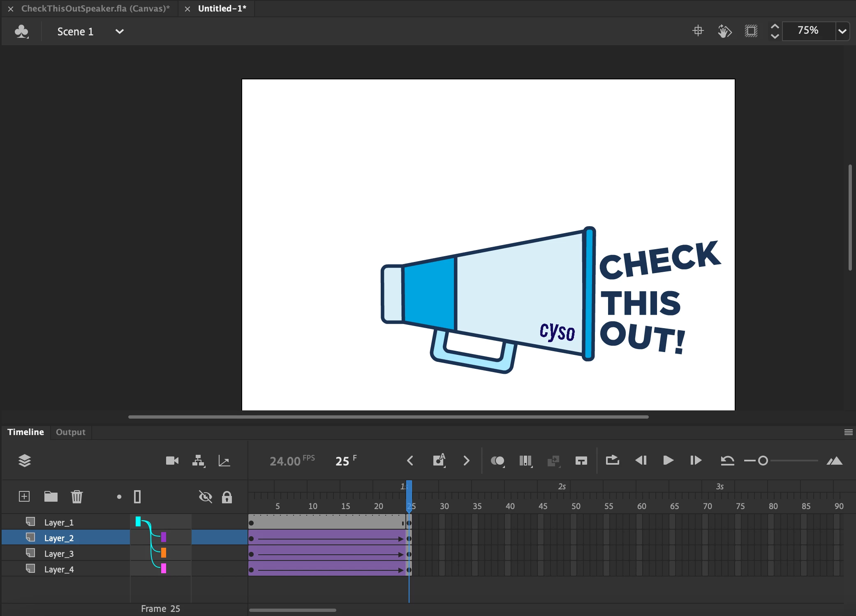This screenshot has width=856, height=616.
Task: Switch to CheckThisOutSpeaker.fla document tab
Action: coord(95,9)
